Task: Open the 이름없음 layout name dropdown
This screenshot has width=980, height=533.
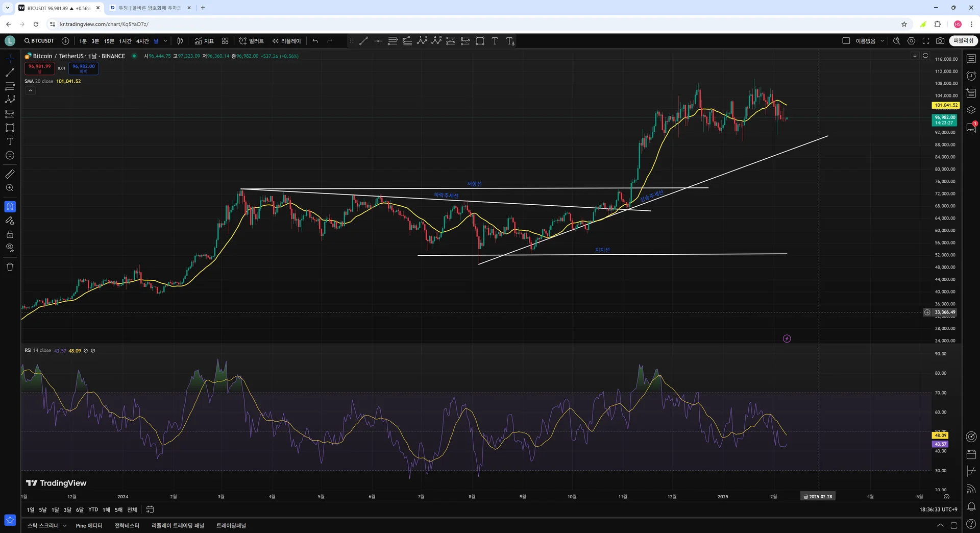Action: (x=870, y=41)
